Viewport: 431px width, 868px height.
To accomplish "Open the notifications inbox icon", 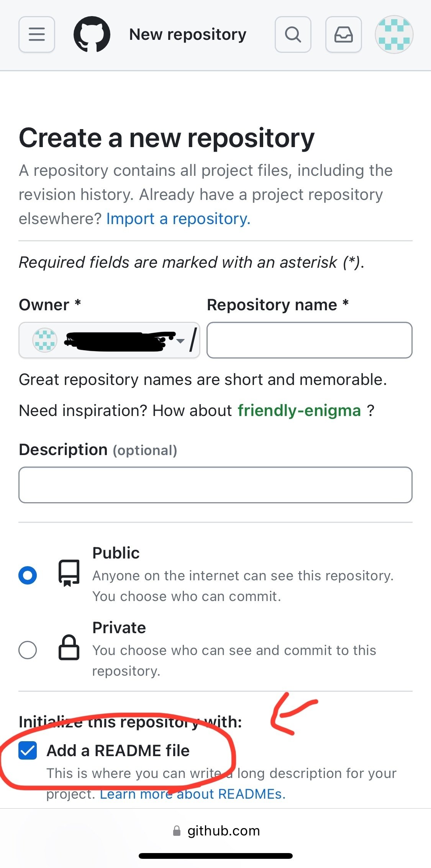I will tap(344, 34).
